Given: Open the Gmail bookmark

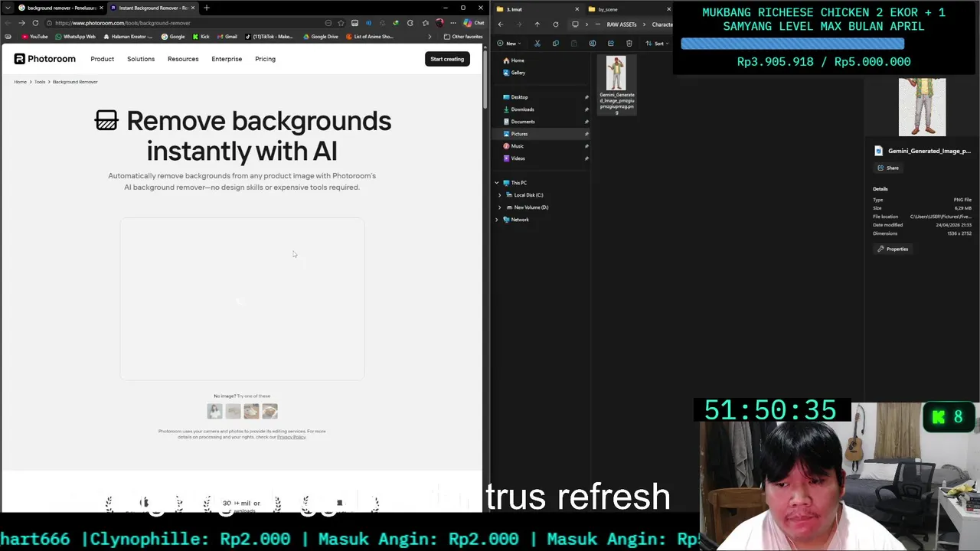Looking at the screenshot, I should coord(227,37).
